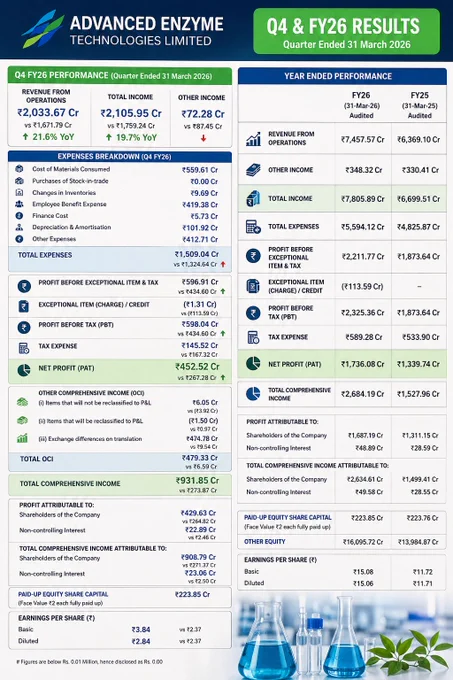
Task: Click the FY26 basic EPS ₹15.08
Action: click(x=363, y=572)
